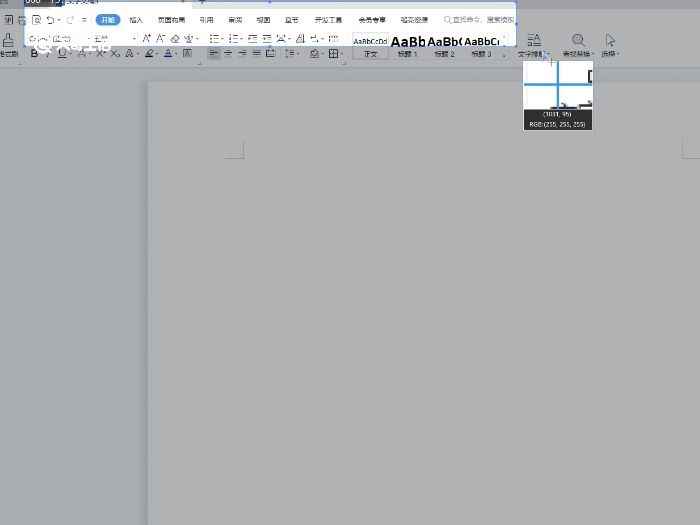The image size is (700, 525).
Task: Switch to the 开始 tab
Action: pos(108,20)
